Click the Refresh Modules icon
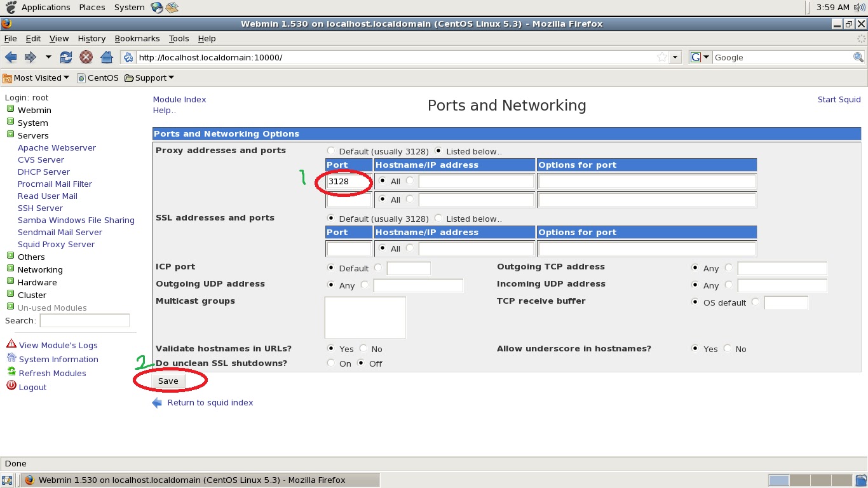Screen dimensions: 868x488 point(10,373)
